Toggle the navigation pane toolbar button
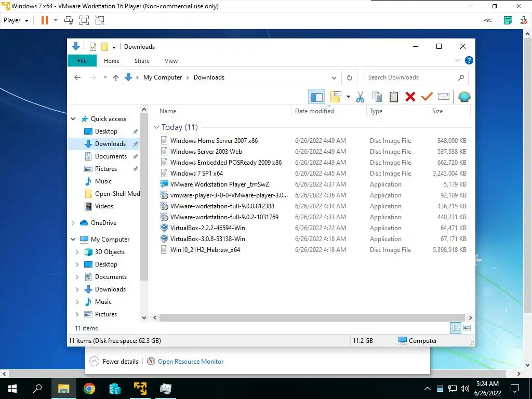 (x=316, y=97)
